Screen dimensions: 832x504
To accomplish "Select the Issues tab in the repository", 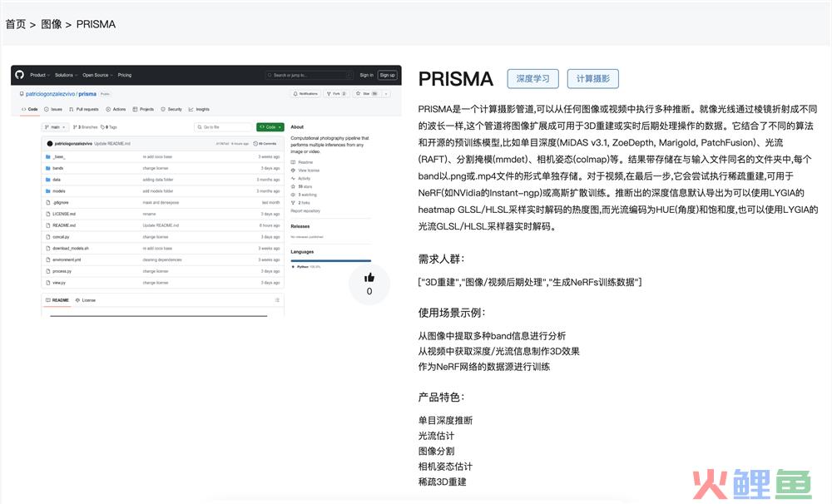I will point(53,109).
